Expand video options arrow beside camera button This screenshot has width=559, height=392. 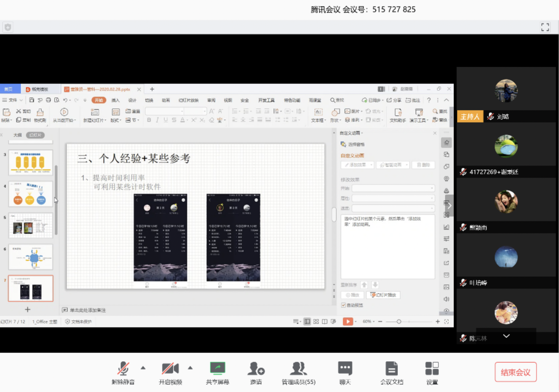coord(190,368)
